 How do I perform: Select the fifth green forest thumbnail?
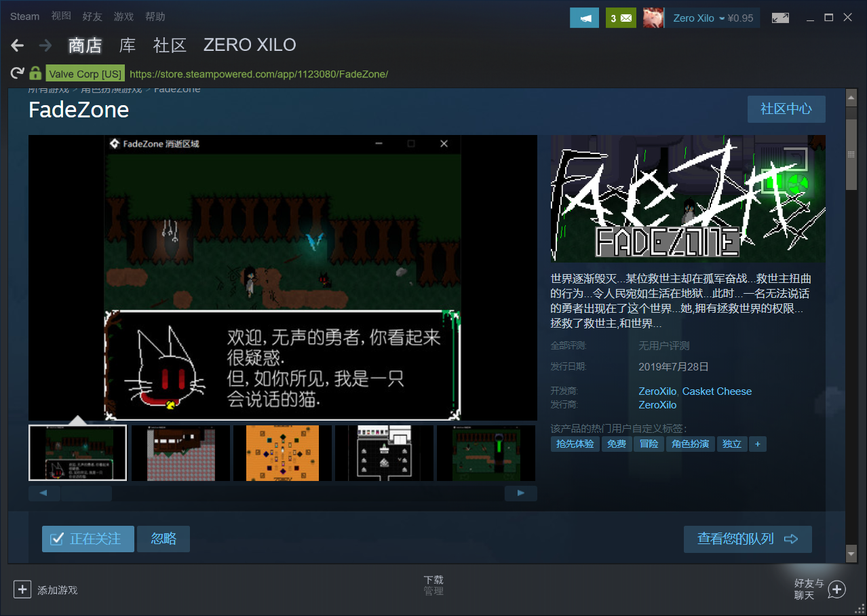486,453
